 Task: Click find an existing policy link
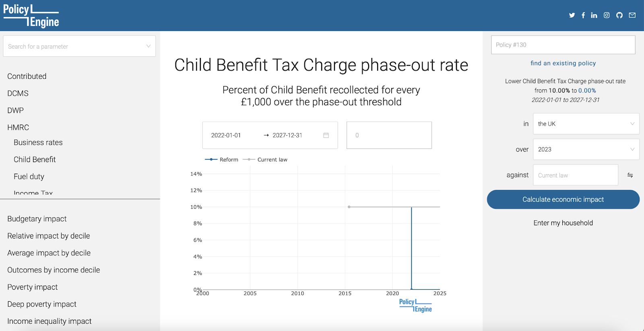[563, 63]
